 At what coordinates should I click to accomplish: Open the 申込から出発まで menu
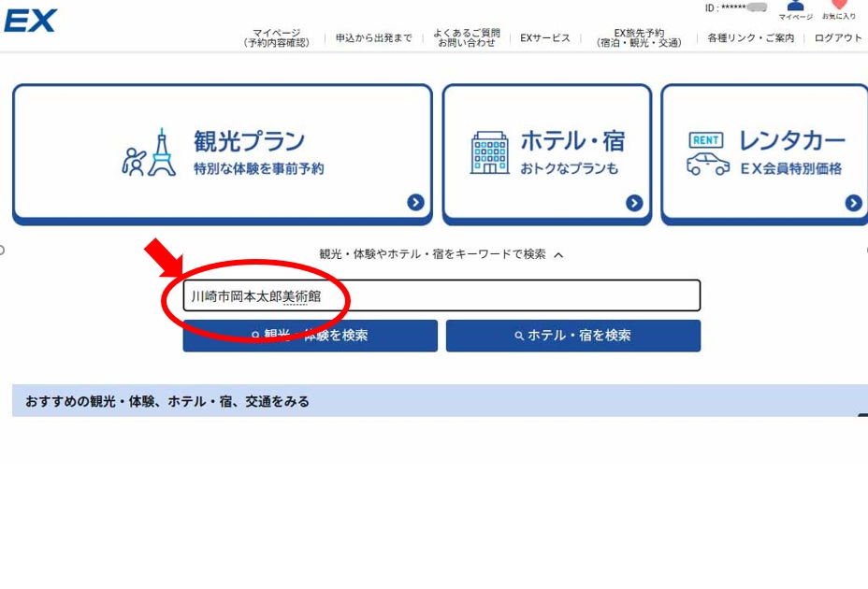[x=373, y=37]
